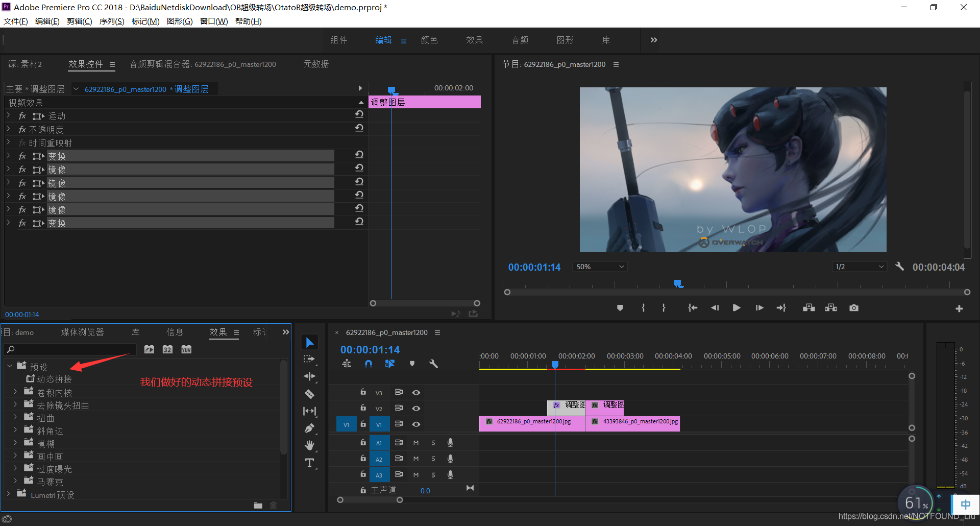Go to Out point
This screenshot has width=980, height=526.
(x=781, y=308)
